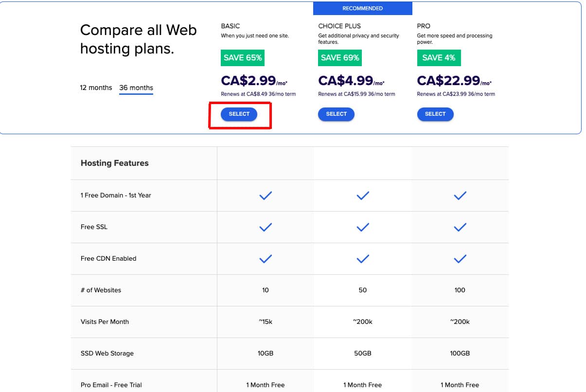
Task: Click the SAVE 69% badge
Action: pyautogui.click(x=339, y=58)
